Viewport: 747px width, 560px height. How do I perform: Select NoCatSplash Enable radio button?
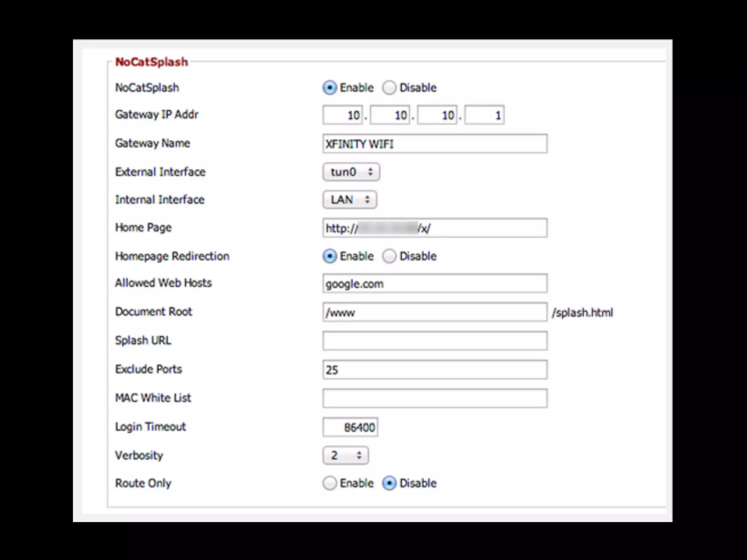(329, 88)
